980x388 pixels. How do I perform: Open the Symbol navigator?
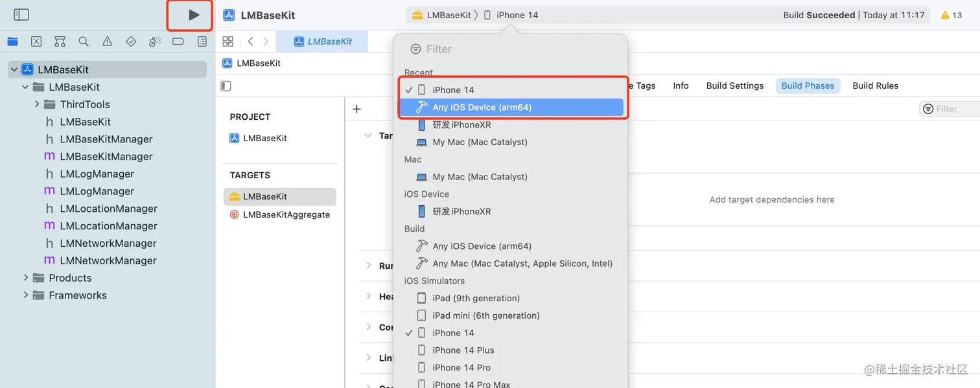coord(60,41)
